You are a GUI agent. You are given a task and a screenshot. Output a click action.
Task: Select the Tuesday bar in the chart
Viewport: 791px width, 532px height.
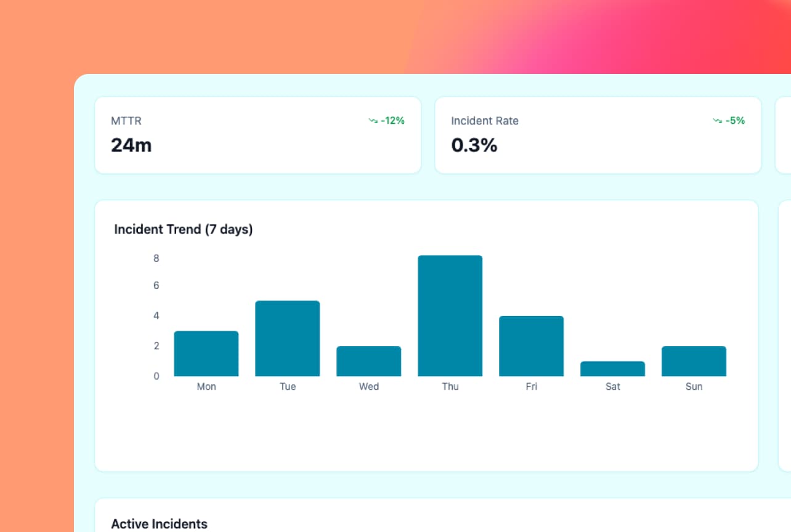(x=288, y=338)
